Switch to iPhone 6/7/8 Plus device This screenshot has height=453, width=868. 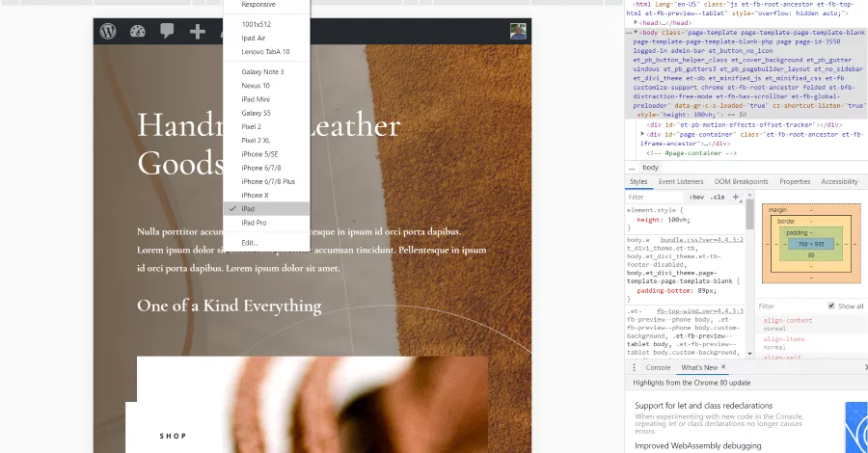266,181
